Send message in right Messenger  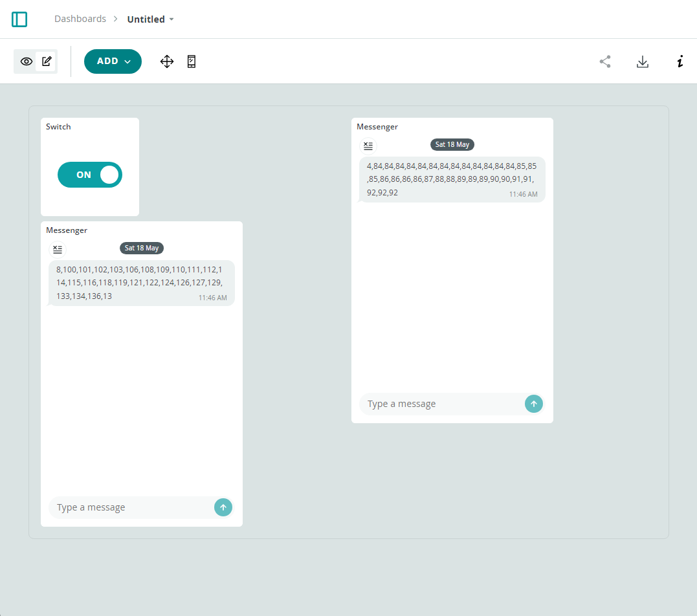coord(534,404)
